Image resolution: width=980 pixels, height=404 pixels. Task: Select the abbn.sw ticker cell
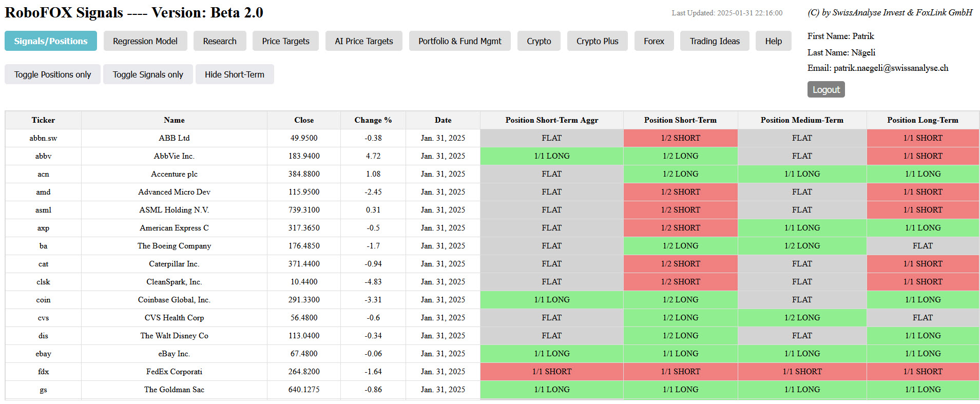click(x=43, y=138)
